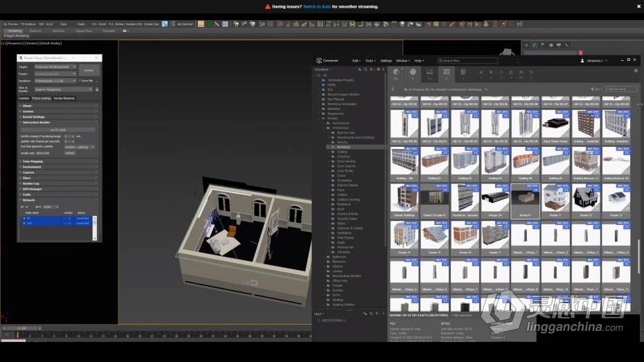Open the Display tab in the command panel

(x=559, y=45)
